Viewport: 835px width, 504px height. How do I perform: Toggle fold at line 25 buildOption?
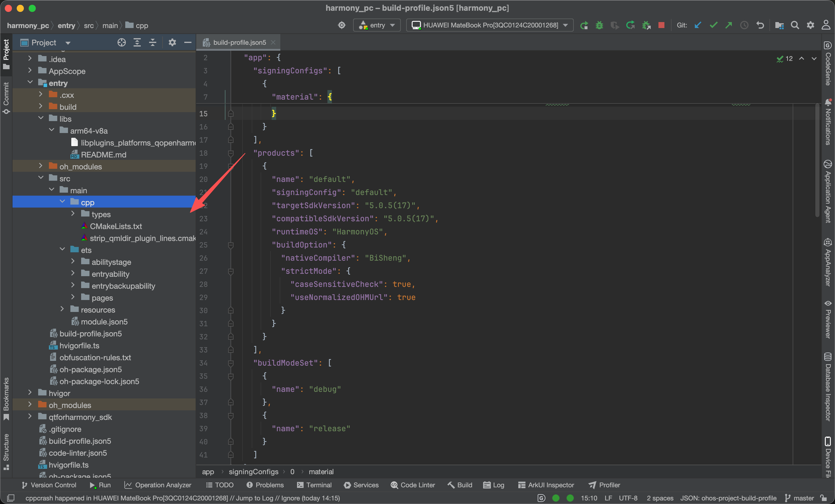[x=231, y=245]
